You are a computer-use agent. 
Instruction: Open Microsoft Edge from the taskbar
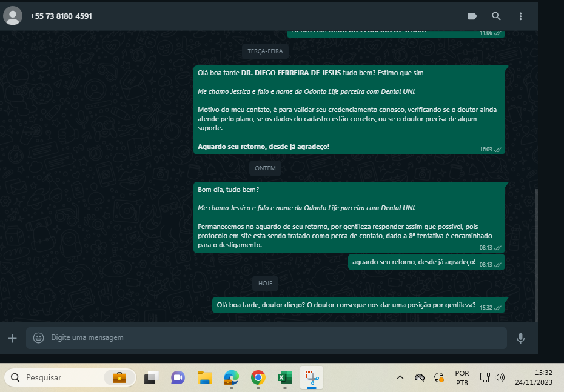click(231, 377)
